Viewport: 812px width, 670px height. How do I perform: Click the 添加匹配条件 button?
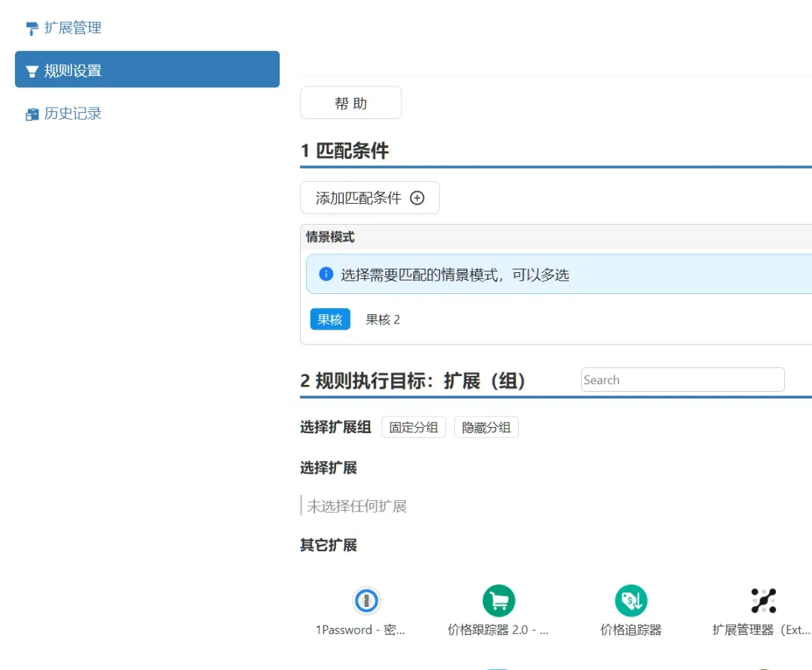(x=370, y=198)
